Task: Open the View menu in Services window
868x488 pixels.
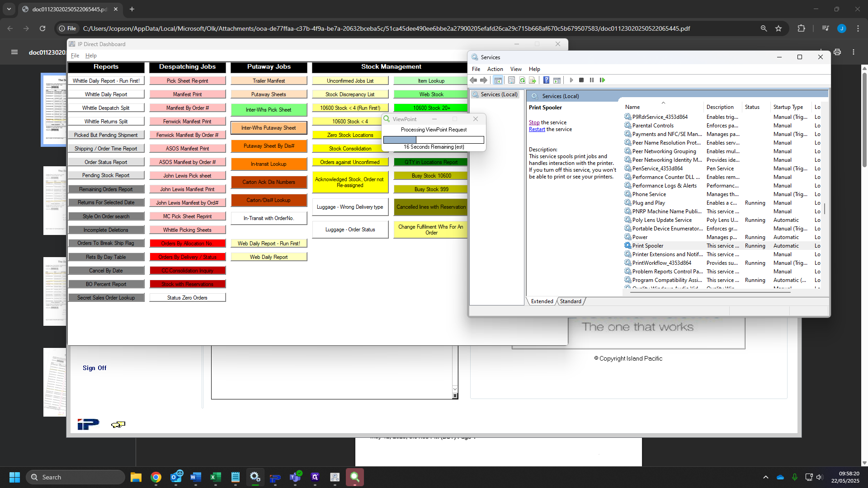Action: 516,69
